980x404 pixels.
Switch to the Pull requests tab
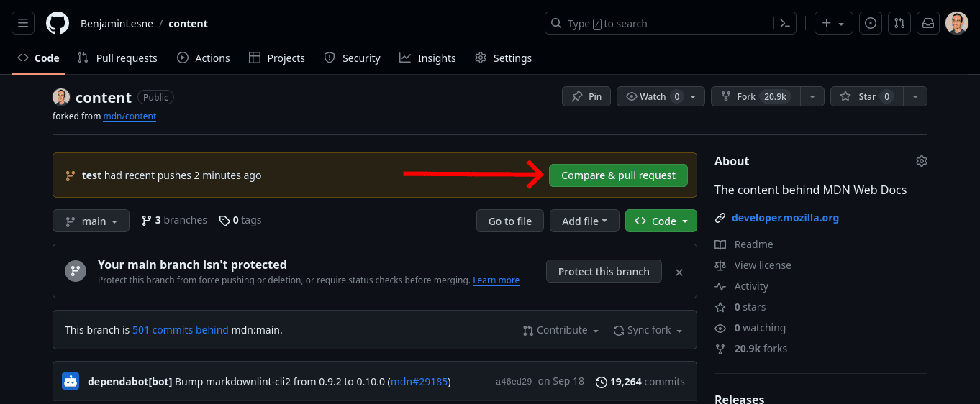pyautogui.click(x=117, y=58)
